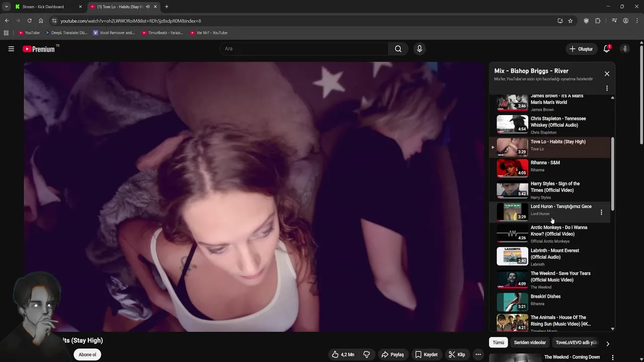The image size is (644, 362).
Task: Open TimurBeatz bookmark
Action: click(163, 33)
